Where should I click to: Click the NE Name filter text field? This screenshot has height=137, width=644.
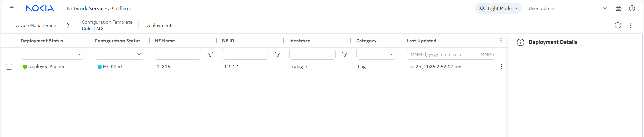coord(178,54)
